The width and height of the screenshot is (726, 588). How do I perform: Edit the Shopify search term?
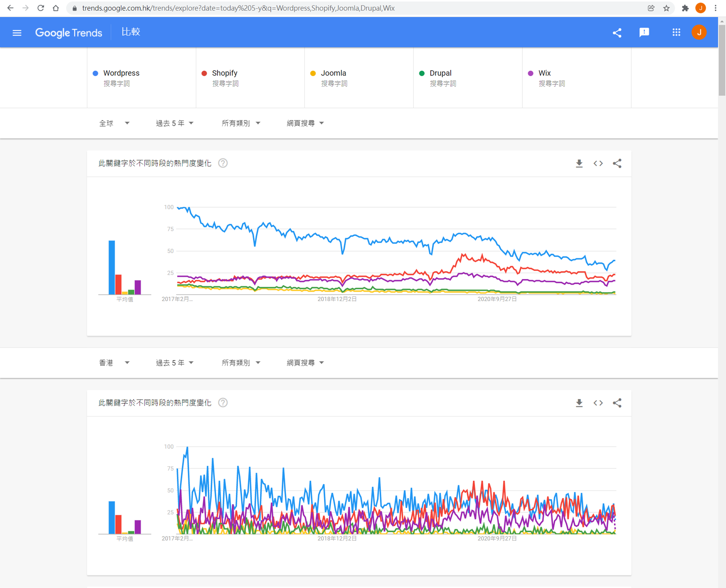click(250, 78)
